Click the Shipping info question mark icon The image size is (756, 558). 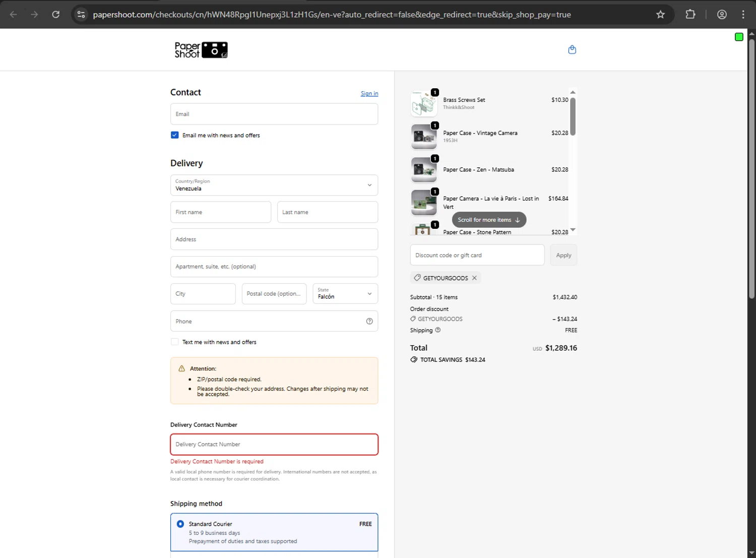(437, 330)
